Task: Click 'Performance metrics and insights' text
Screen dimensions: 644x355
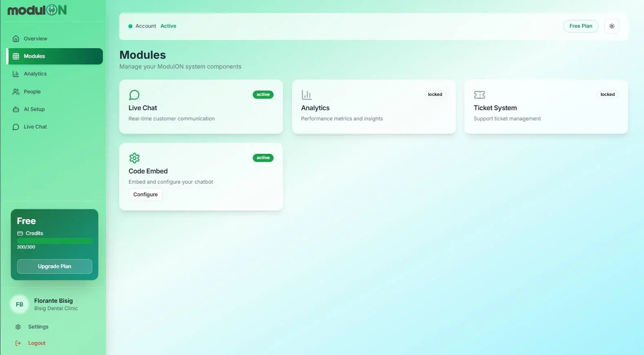Action: pyautogui.click(x=342, y=119)
